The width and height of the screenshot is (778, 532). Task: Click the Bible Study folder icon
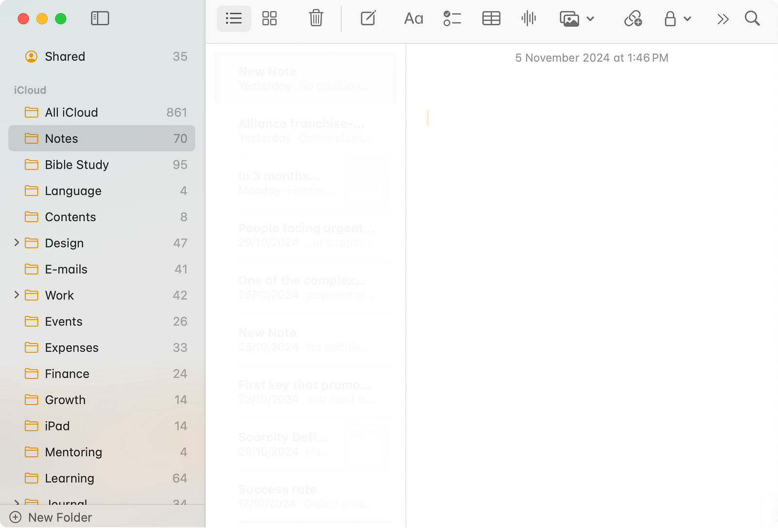coord(32,165)
